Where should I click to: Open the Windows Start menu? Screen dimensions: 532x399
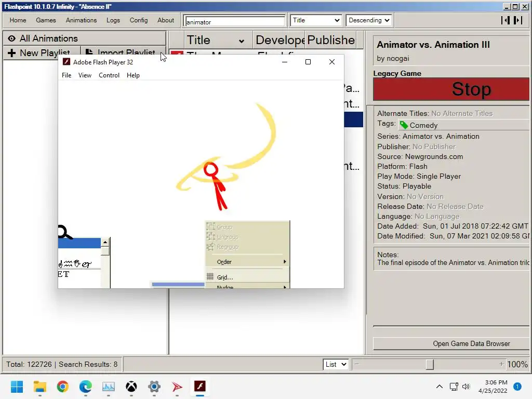tap(17, 386)
